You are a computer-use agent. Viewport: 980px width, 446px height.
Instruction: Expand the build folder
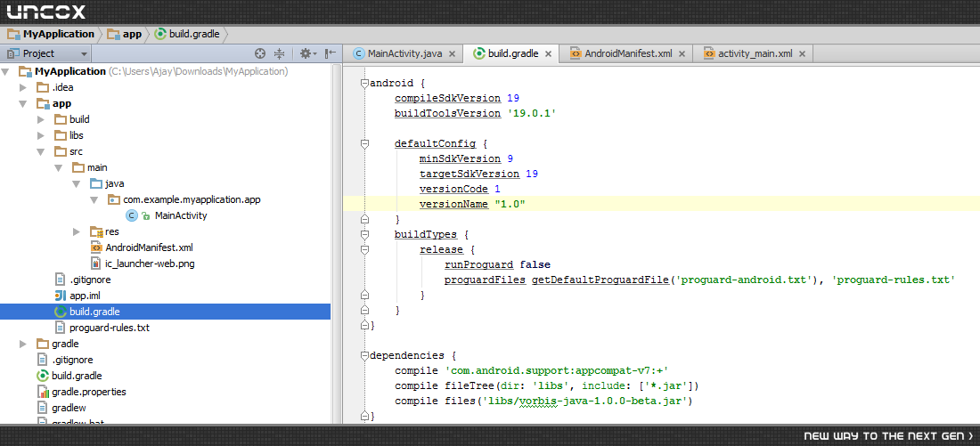pyautogui.click(x=41, y=119)
